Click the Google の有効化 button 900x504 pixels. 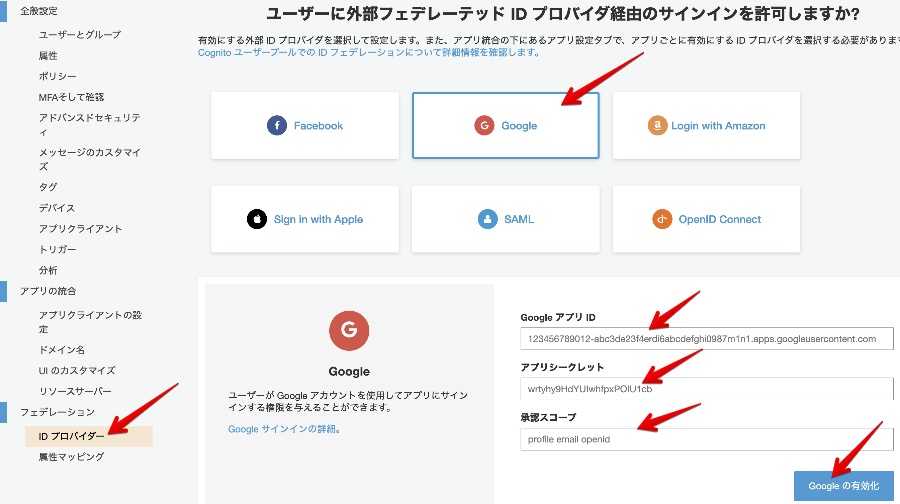(x=843, y=486)
